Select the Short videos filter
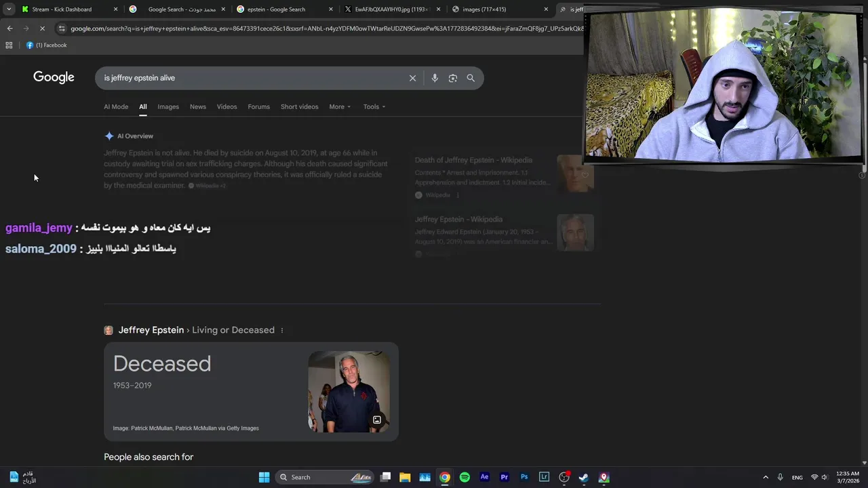 (x=299, y=106)
